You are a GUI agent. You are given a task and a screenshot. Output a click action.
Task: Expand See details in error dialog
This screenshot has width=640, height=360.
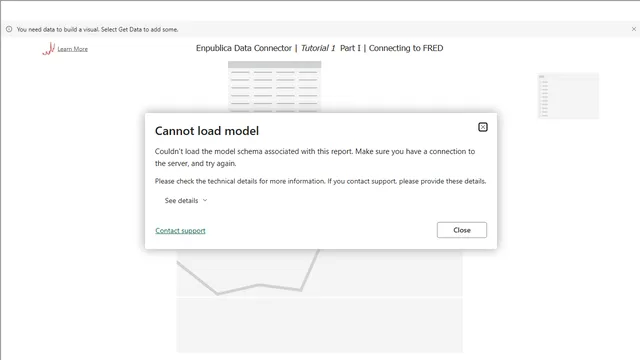[x=186, y=200]
